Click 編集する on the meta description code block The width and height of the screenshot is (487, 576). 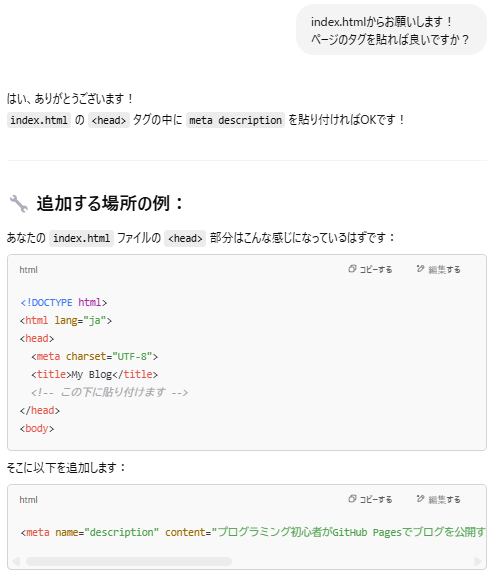439,499
